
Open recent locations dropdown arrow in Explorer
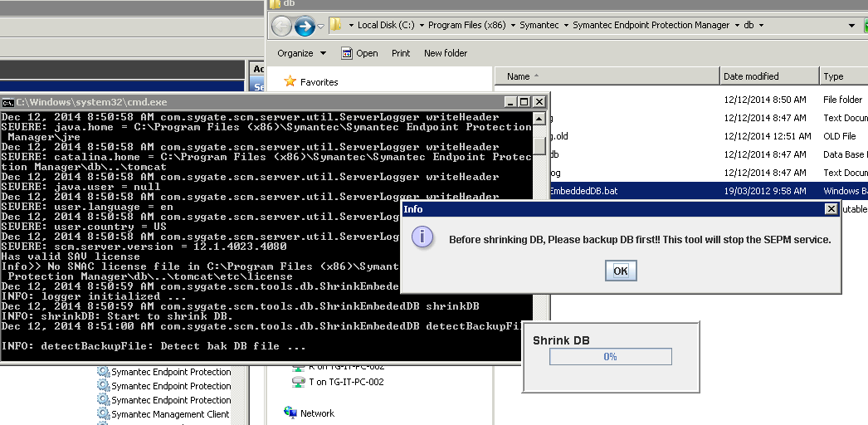320,26
